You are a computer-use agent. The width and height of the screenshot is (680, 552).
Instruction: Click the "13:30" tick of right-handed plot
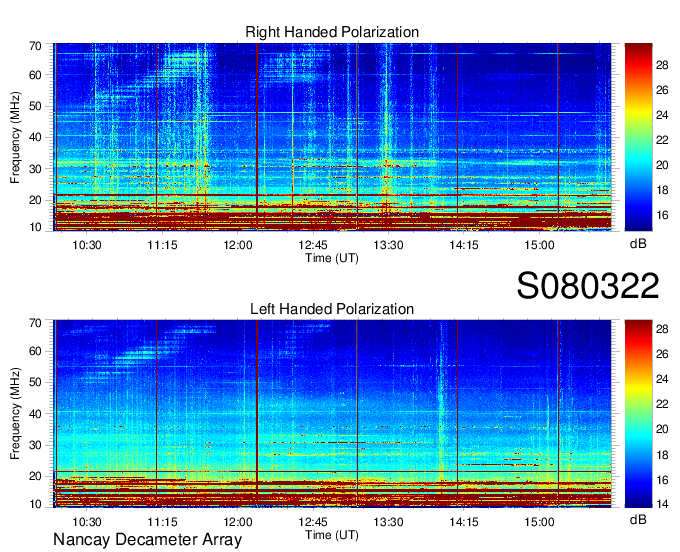click(389, 245)
